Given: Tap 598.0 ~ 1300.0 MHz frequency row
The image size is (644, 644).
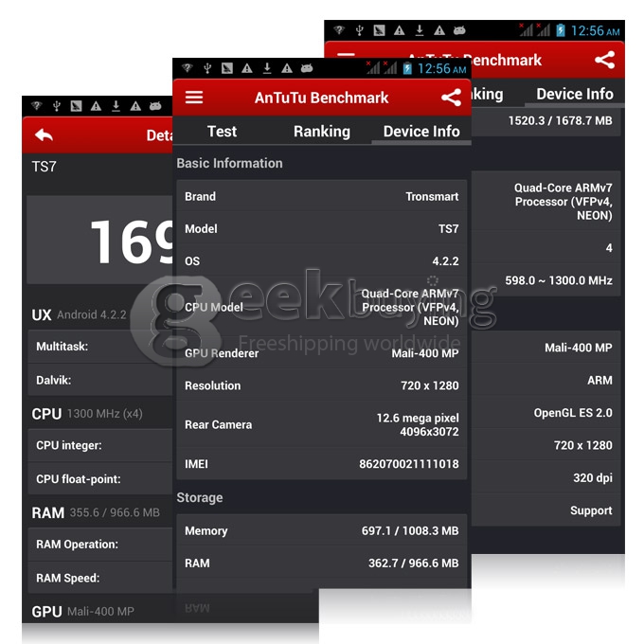Looking at the screenshot, I should click(x=546, y=280).
